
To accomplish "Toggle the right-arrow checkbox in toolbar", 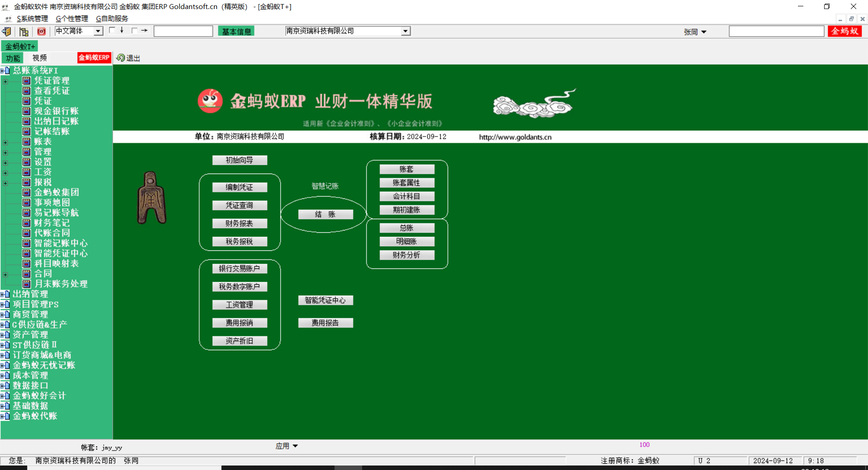I will pyautogui.click(x=134, y=31).
